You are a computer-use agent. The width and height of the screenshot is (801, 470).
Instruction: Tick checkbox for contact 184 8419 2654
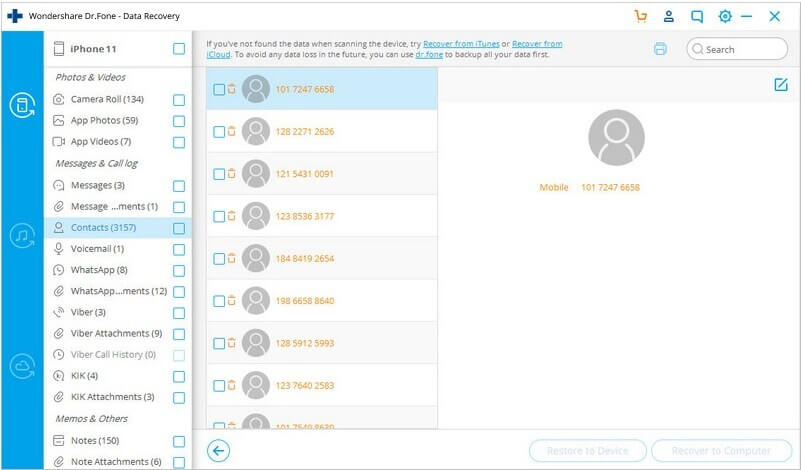pos(219,259)
